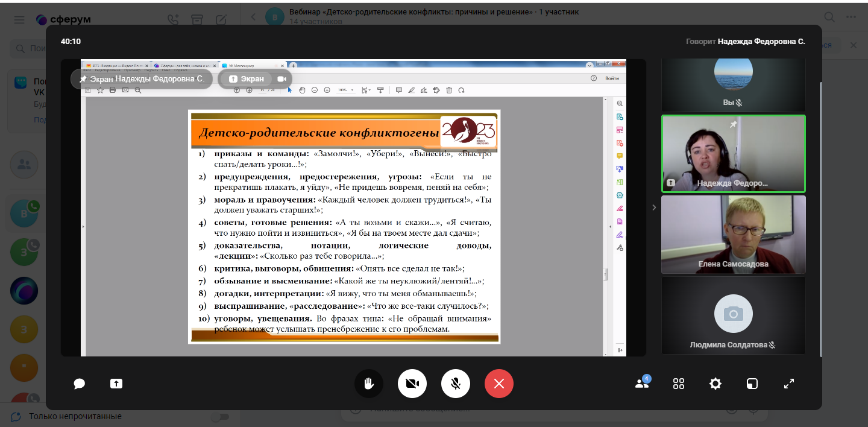Go back with the chat header arrow
The width and height of the screenshot is (868, 427).
(x=253, y=17)
